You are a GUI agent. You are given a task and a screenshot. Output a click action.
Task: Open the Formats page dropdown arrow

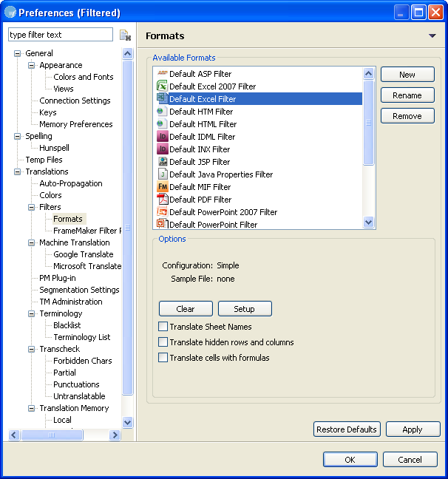pyautogui.click(x=432, y=35)
